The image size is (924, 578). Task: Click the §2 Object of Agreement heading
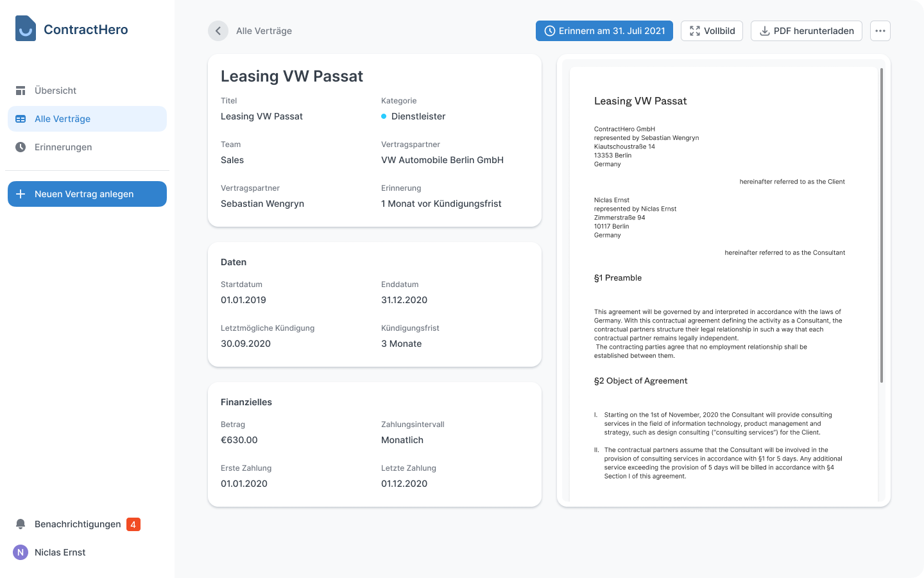(x=640, y=381)
